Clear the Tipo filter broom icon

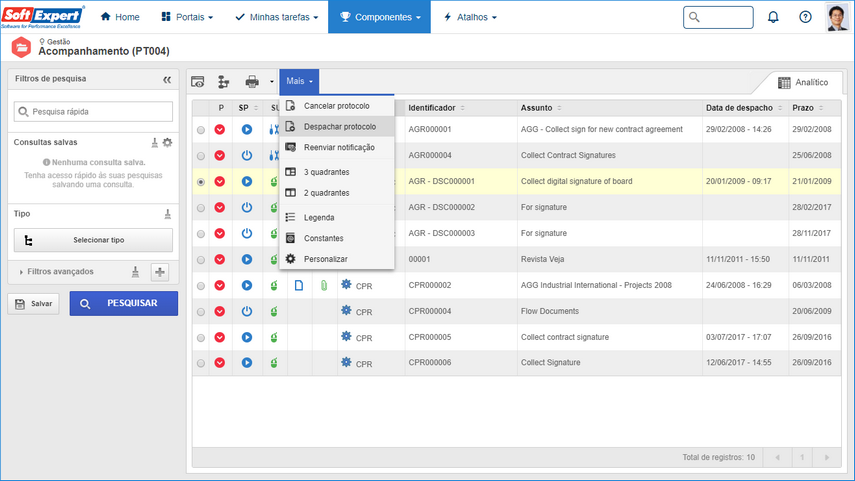pos(167,214)
